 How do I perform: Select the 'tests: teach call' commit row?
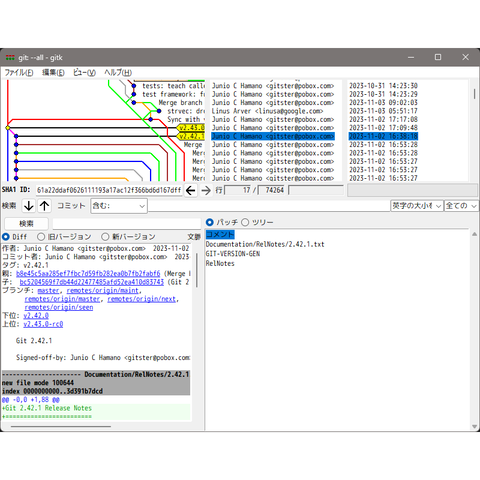(x=174, y=86)
